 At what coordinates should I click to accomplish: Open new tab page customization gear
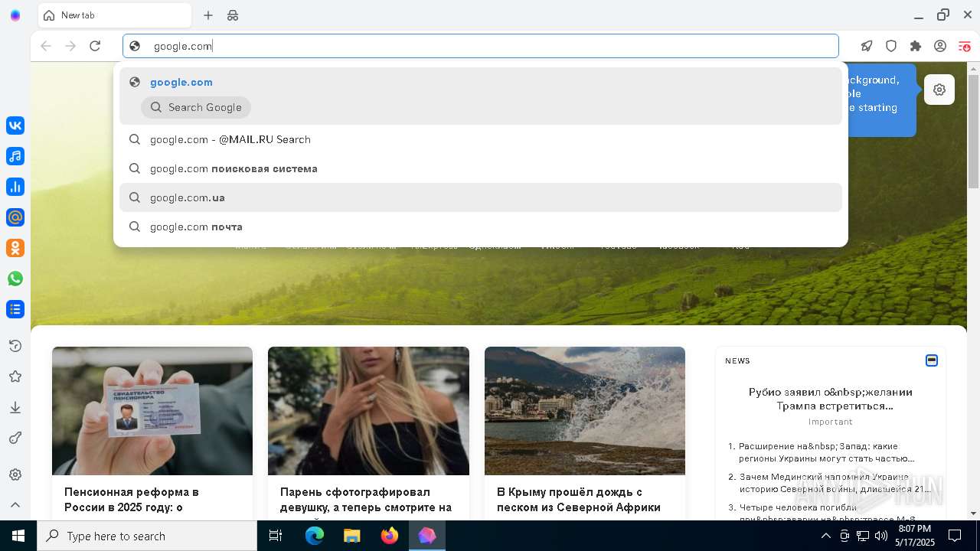(939, 90)
